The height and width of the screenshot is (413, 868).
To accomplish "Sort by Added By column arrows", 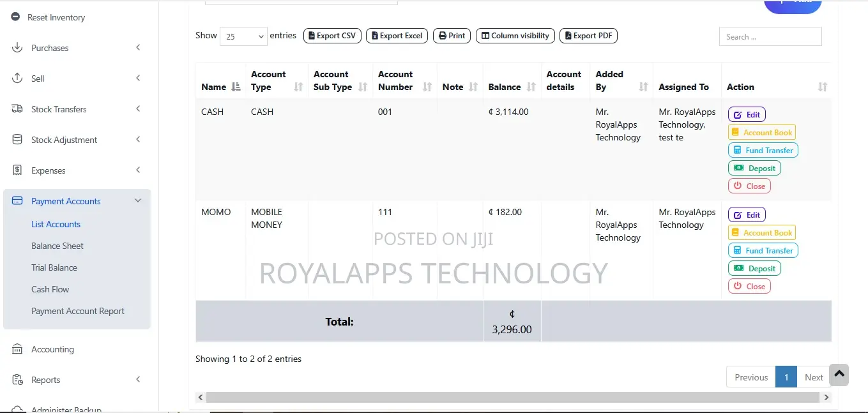I will (643, 87).
